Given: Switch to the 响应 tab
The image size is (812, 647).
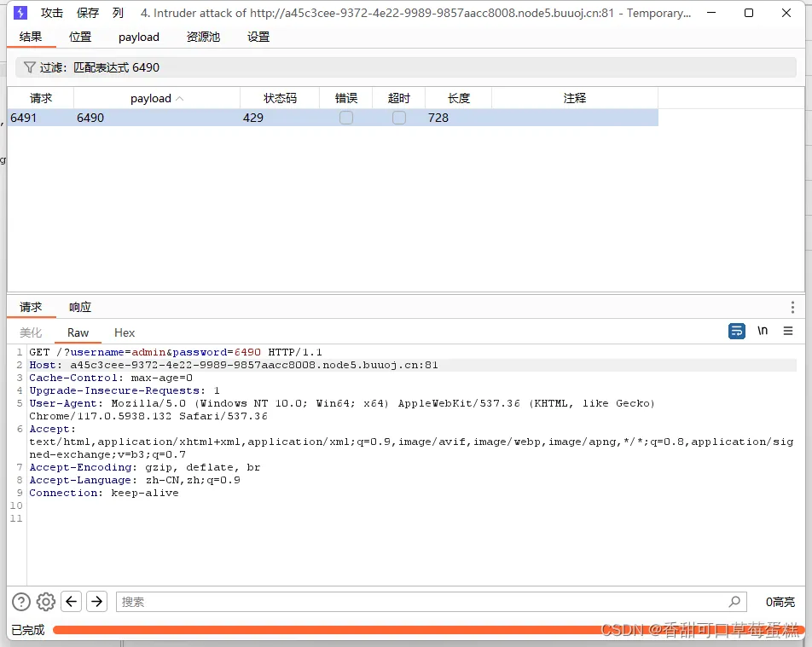Looking at the screenshot, I should click(79, 307).
